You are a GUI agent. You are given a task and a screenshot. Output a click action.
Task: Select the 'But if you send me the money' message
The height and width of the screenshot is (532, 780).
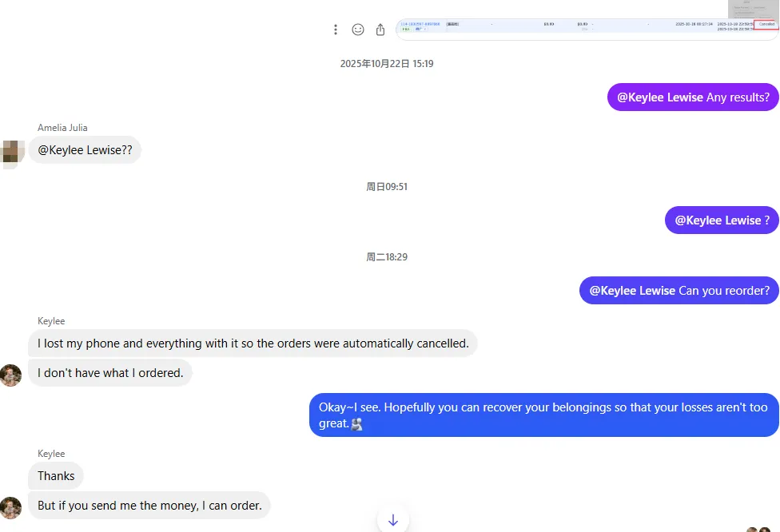(x=149, y=506)
